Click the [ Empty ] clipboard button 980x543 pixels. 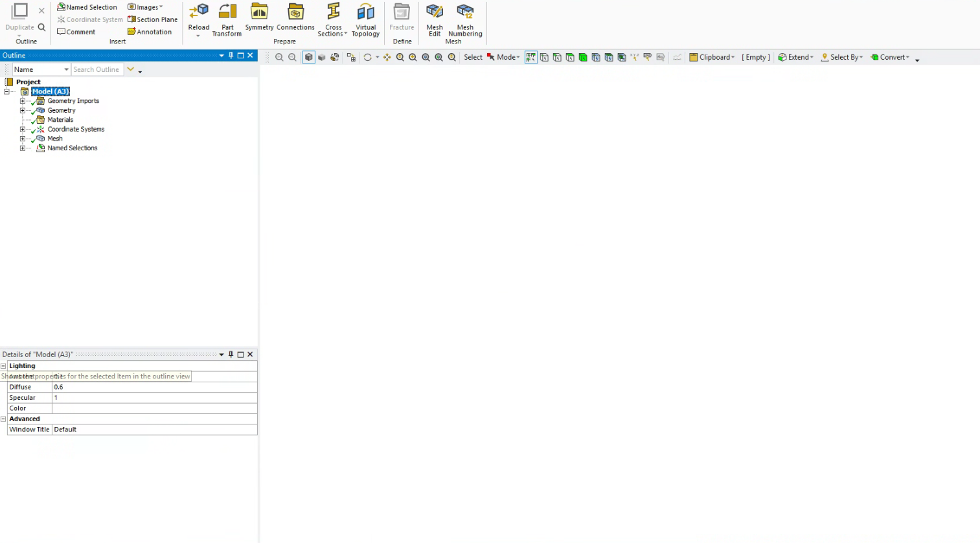(756, 57)
